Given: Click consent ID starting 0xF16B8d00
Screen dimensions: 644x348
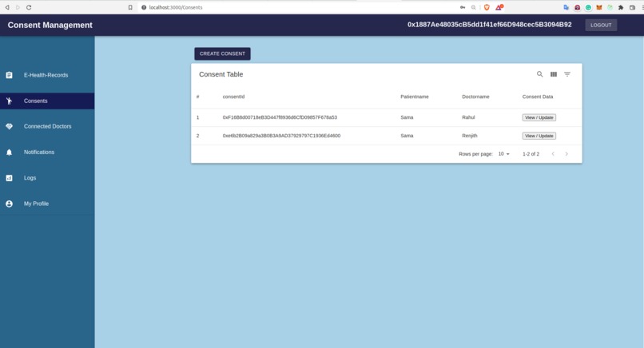Looking at the screenshot, I should pyautogui.click(x=280, y=117).
